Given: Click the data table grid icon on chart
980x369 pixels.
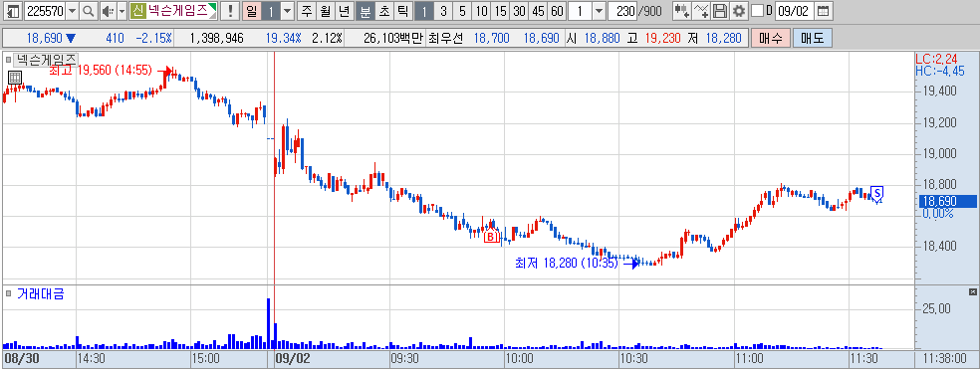Looking at the screenshot, I should (x=15, y=78).
